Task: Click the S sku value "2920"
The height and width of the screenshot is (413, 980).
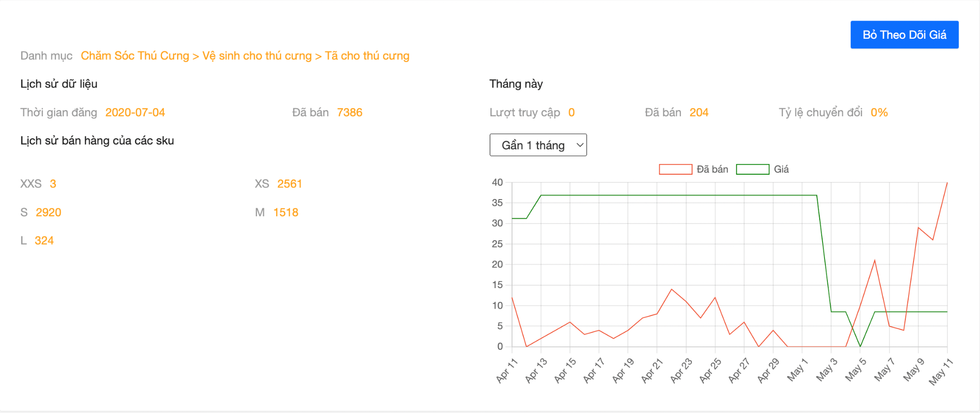Action: 48,212
